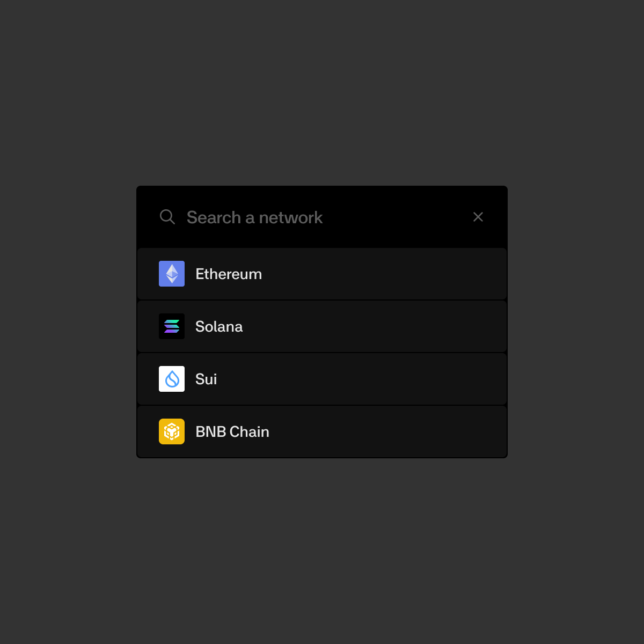Click the Ethereum diamond logo icon
This screenshot has width=644, height=644.
(172, 274)
